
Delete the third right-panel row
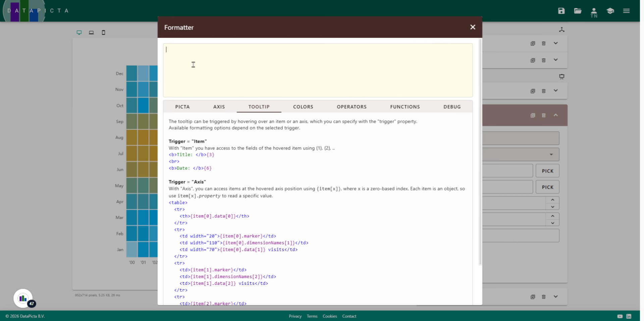[544, 91]
